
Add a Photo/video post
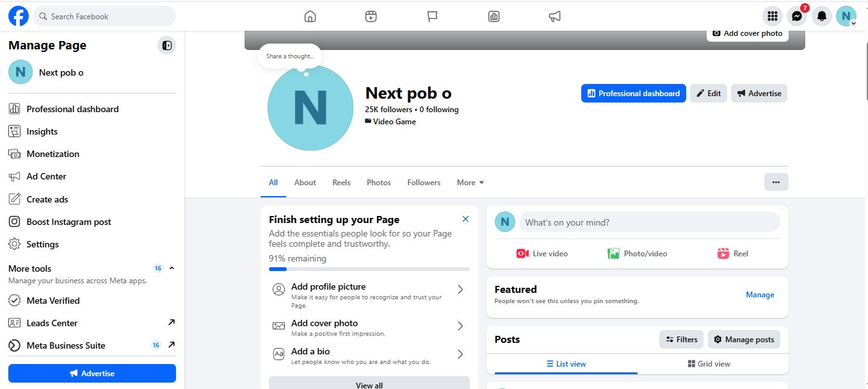(638, 254)
